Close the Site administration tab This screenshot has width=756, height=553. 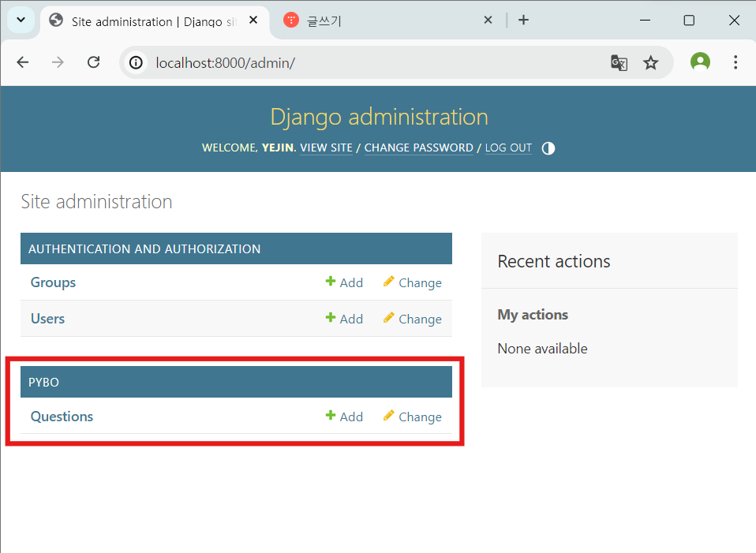[x=253, y=21]
